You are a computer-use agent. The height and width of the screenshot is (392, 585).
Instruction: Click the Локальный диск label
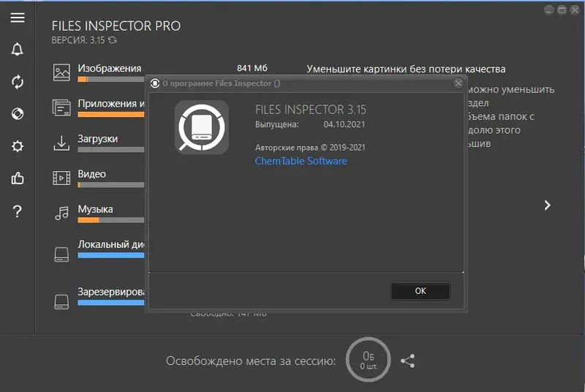111,244
